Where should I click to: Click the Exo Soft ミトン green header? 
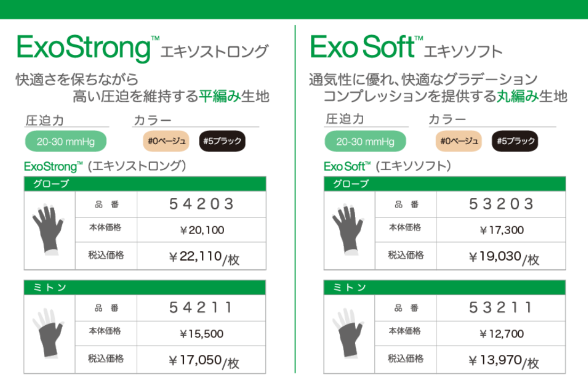(x=445, y=288)
